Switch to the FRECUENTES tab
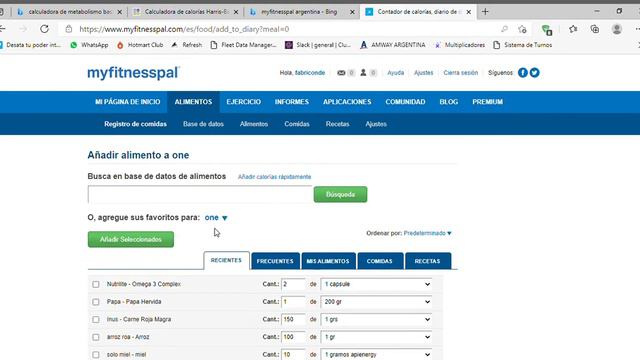Image resolution: width=640 pixels, height=360 pixels. [275, 261]
